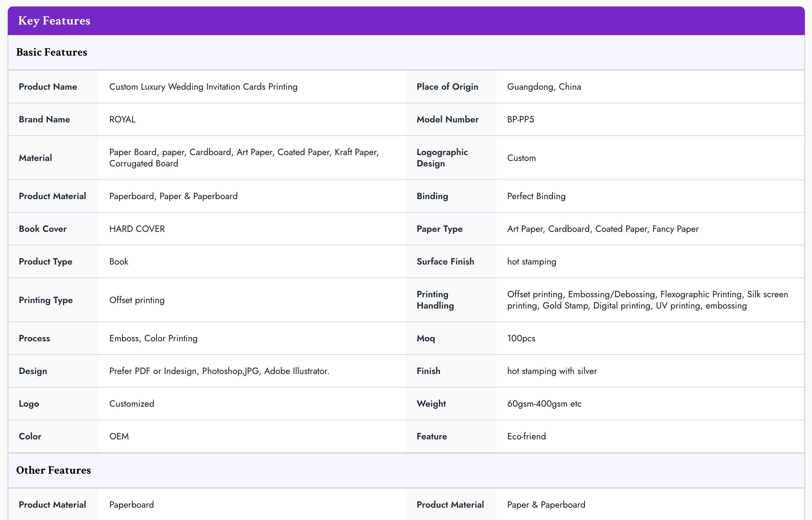Click the 60gsm-400gsm weight value
The width and height of the screenshot is (812, 520).
(544, 404)
